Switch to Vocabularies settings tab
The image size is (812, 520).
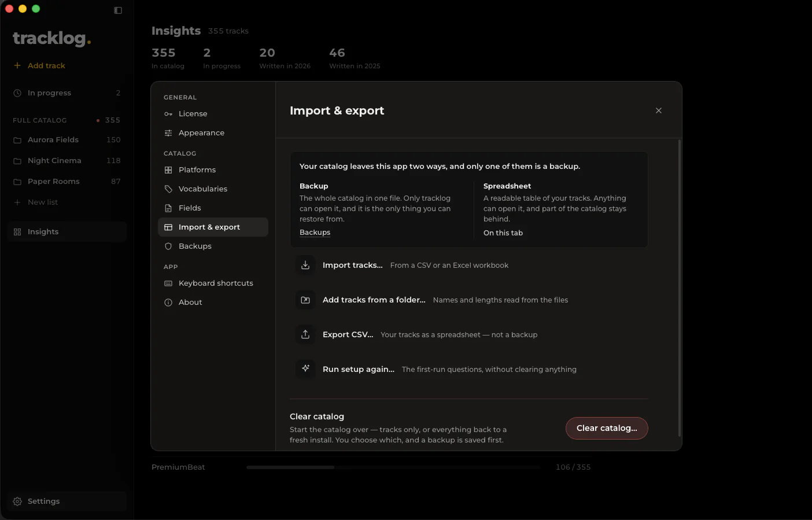(213, 189)
